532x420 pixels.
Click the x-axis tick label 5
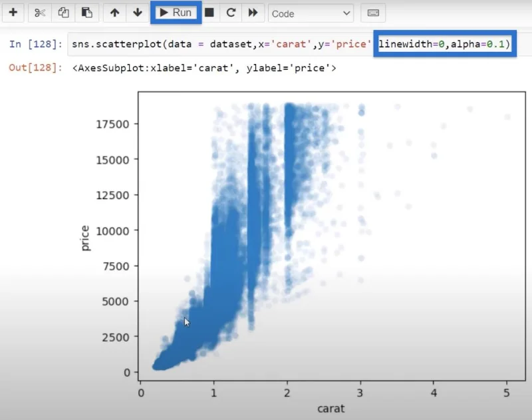click(506, 393)
